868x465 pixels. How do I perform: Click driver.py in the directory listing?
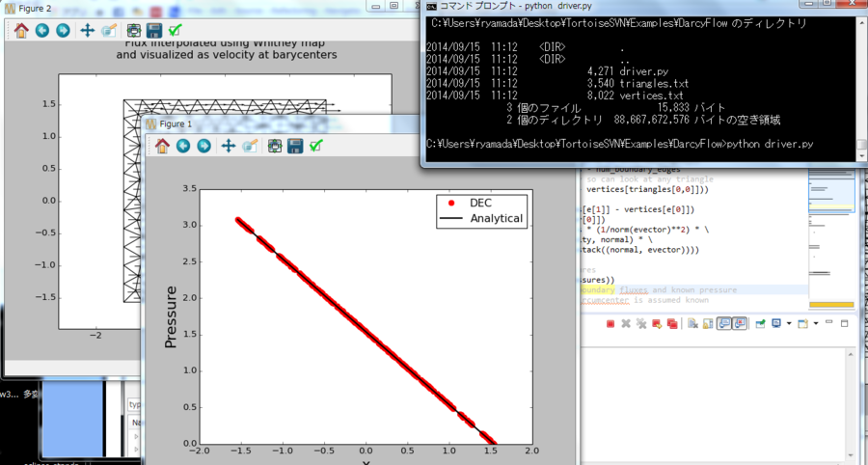(644, 71)
